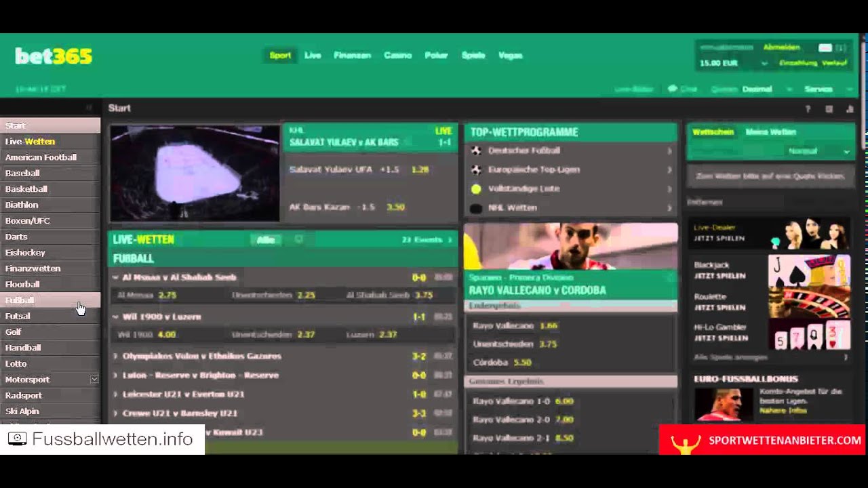The height and width of the screenshot is (488, 868).
Task: Switch to the Meine Wetten tab
Action: [770, 132]
